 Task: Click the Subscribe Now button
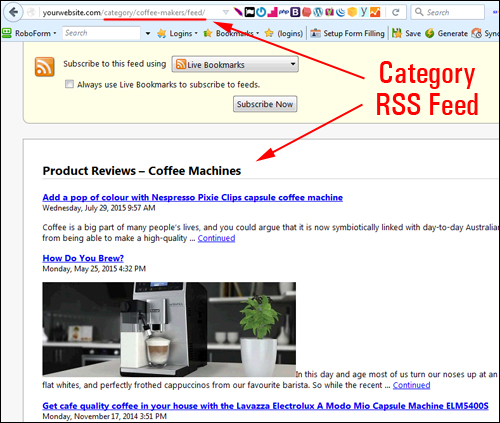point(265,104)
